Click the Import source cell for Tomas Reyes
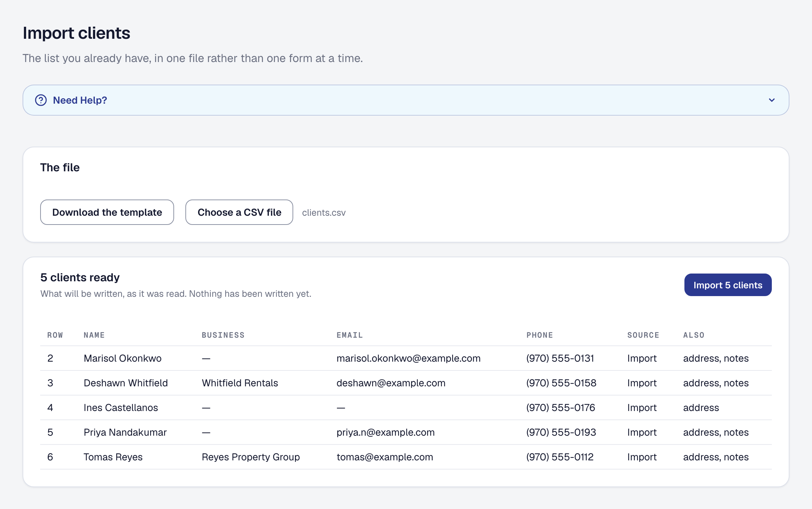Viewport: 812px width, 509px height. (x=642, y=457)
